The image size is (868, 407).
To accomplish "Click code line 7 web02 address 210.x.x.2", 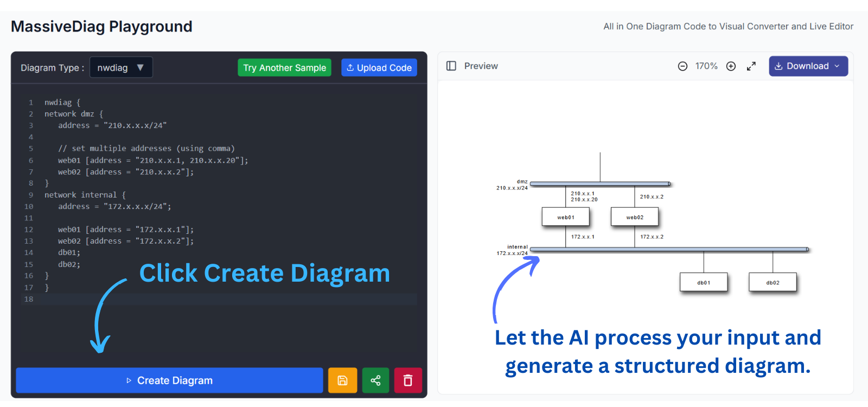I will coord(126,171).
